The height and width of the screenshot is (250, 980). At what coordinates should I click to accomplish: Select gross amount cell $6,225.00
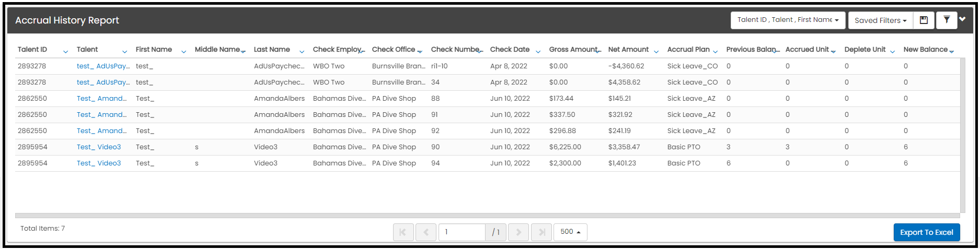(565, 147)
